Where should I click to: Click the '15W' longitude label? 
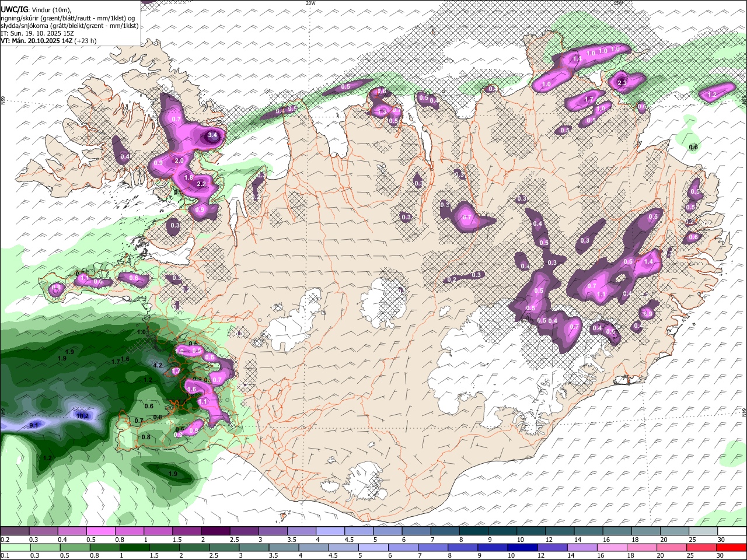coord(618,3)
